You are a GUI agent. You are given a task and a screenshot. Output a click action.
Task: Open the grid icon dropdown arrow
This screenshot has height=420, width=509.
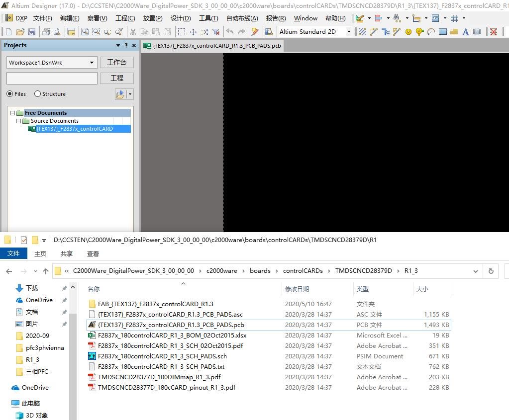pyautogui.click(x=464, y=18)
